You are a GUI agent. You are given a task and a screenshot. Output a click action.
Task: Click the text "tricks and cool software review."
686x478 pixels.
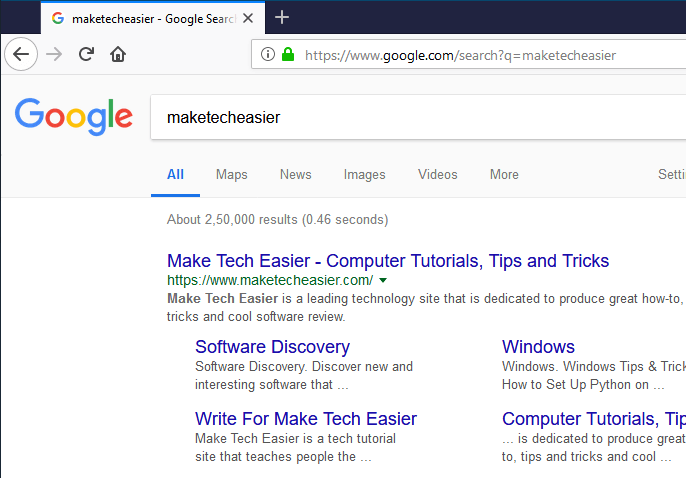(x=256, y=317)
